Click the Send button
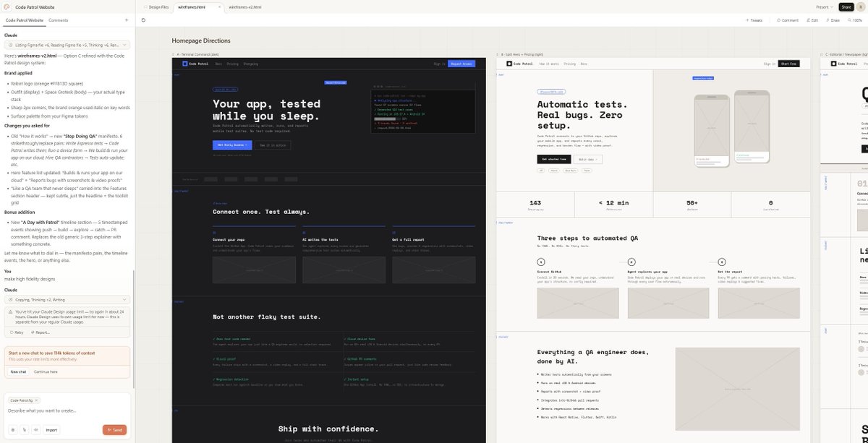 (x=114, y=429)
